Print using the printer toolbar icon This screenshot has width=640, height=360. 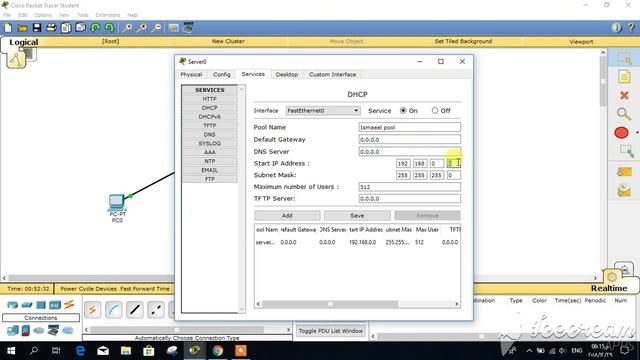(51, 28)
